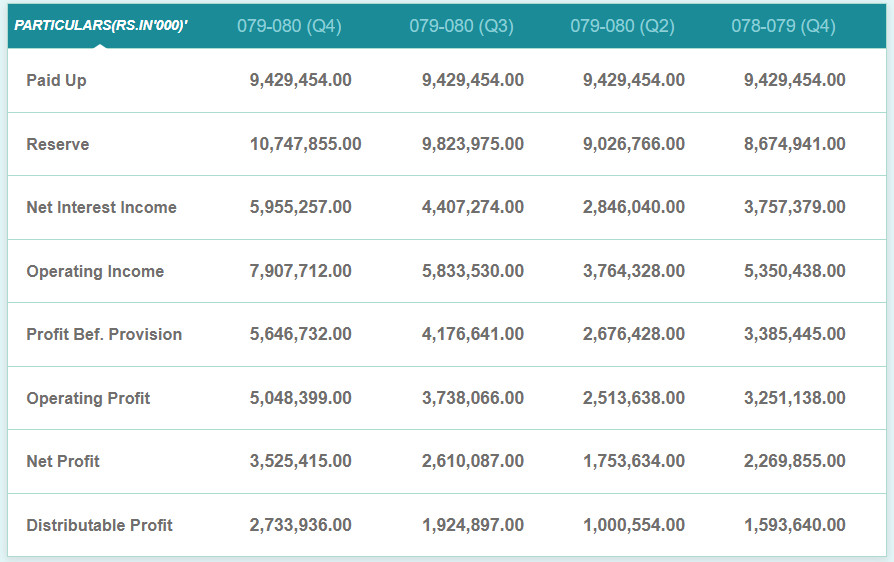Select the Net Profit row label
894x562 pixels.
pyautogui.click(x=63, y=461)
